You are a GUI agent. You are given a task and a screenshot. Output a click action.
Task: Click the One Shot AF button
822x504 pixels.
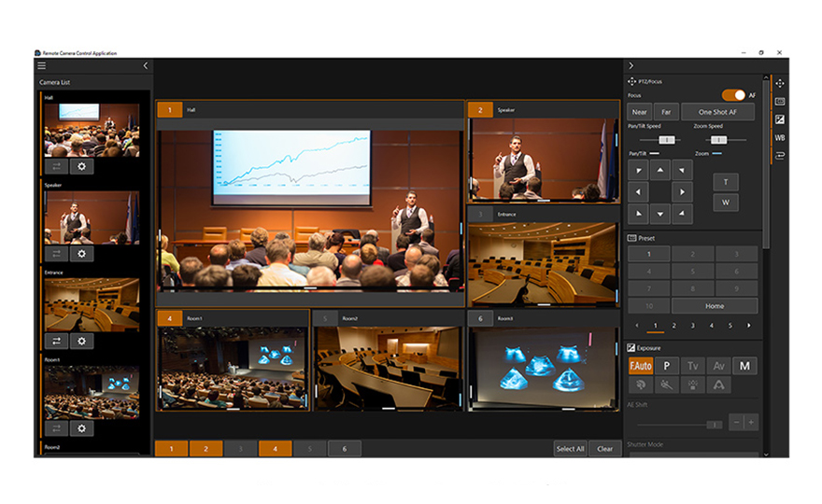pos(717,112)
